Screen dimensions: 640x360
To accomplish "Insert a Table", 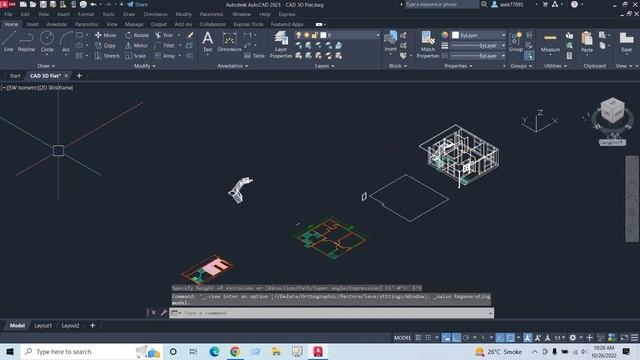I will click(254, 56).
